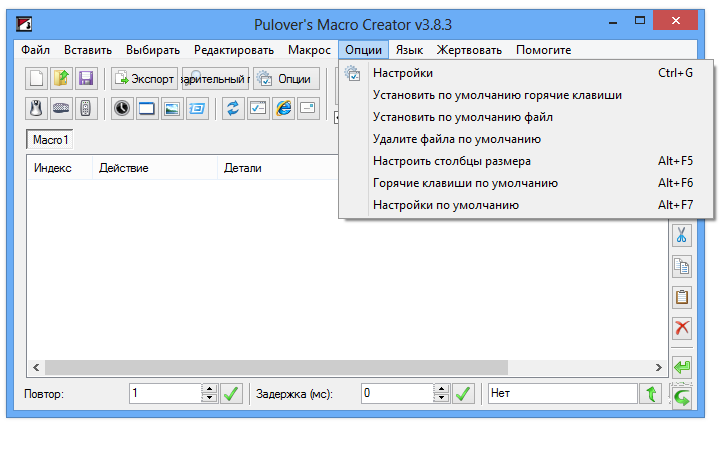This screenshot has height=454, width=728.
Task: Click the Действие column header
Action: 155,168
